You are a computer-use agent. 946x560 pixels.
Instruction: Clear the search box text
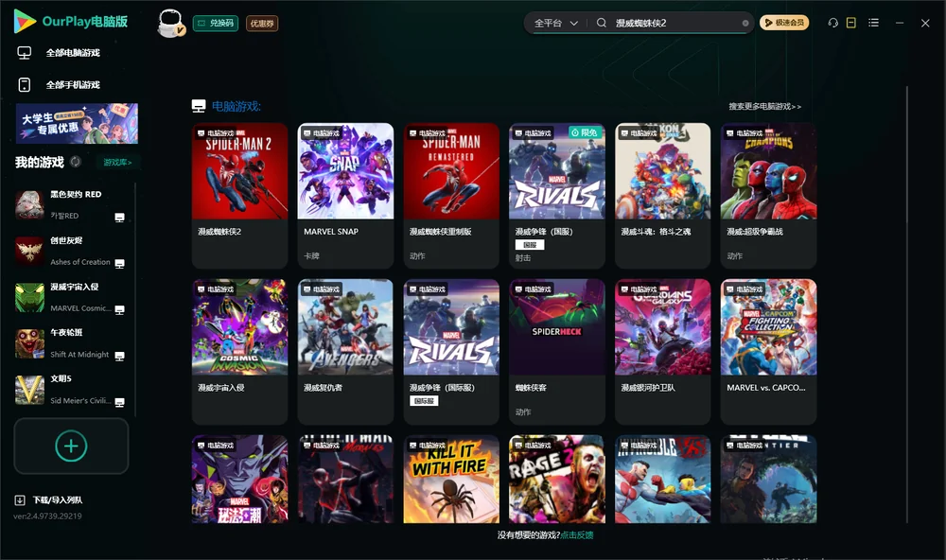click(745, 24)
